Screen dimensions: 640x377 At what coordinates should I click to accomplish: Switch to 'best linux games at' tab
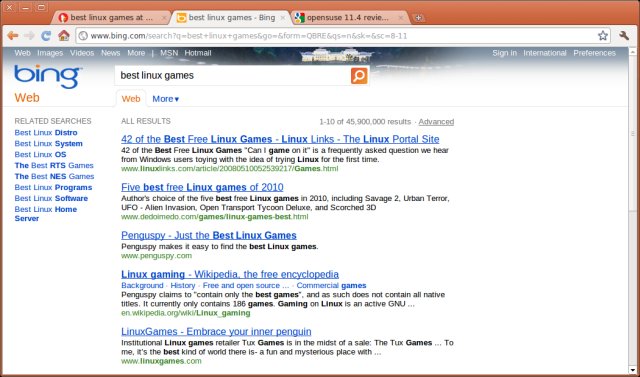tap(110, 18)
